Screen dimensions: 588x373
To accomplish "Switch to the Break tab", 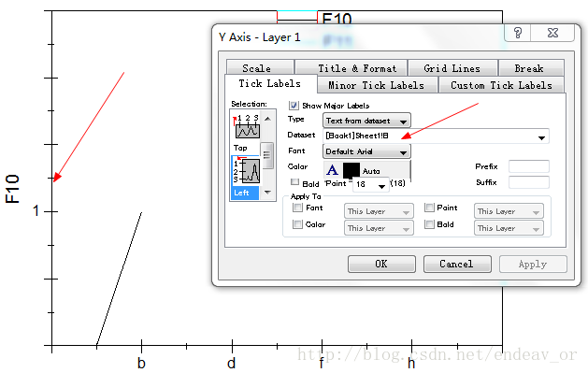I will (531, 68).
